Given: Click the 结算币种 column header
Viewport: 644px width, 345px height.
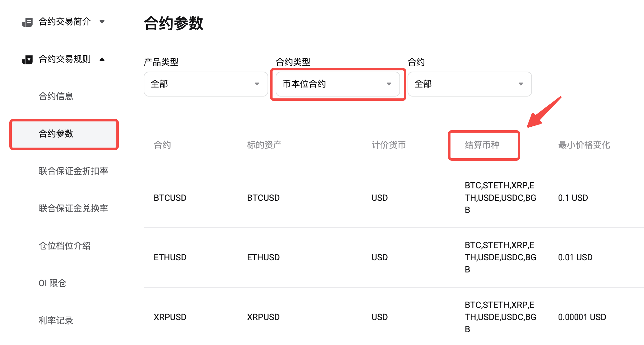Looking at the screenshot, I should [482, 145].
